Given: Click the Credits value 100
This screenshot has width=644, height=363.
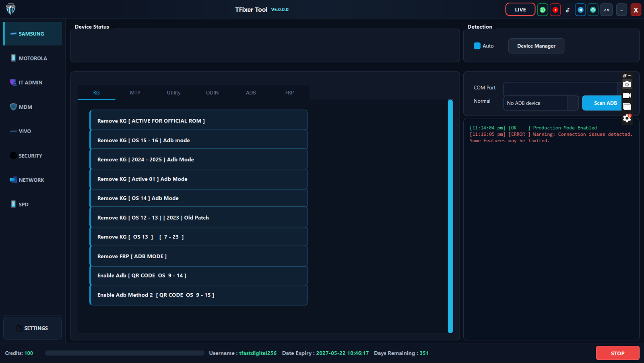Looking at the screenshot, I should pos(29,353).
